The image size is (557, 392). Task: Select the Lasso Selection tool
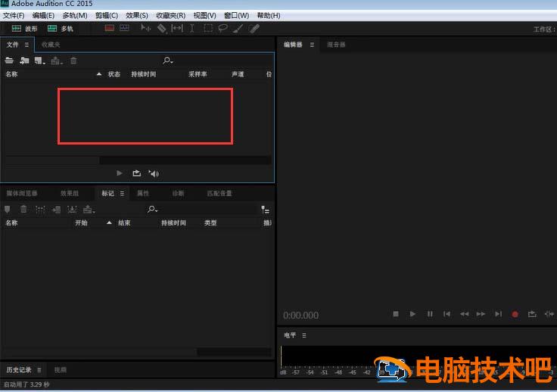point(222,28)
